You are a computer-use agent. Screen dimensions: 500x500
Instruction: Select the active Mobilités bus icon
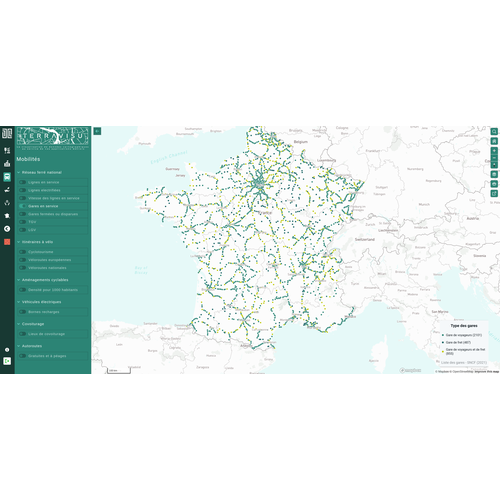pos(7,177)
